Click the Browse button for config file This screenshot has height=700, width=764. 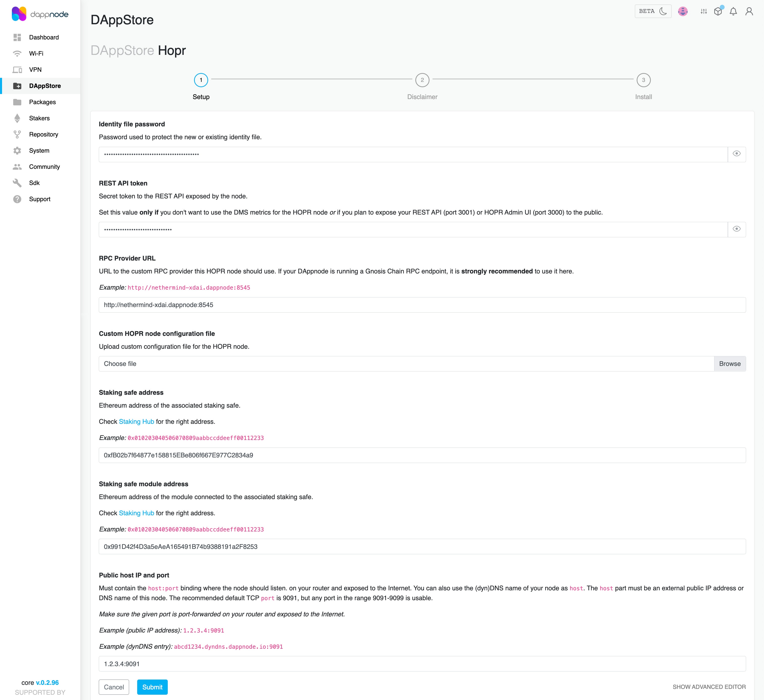point(729,363)
